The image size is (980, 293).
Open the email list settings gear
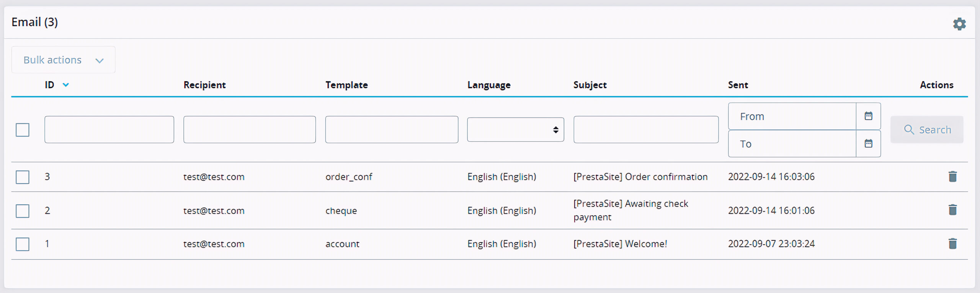coord(959,24)
